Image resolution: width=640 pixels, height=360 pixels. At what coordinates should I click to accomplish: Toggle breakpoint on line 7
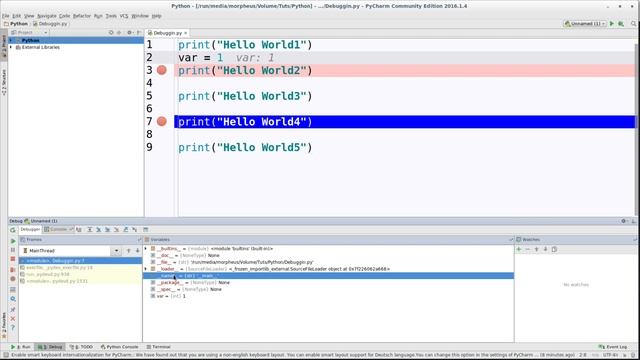[x=162, y=121]
